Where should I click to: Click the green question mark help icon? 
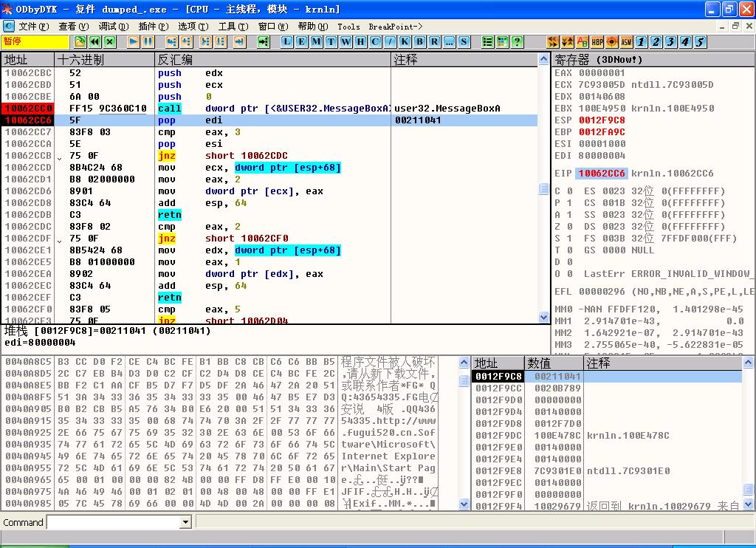518,42
